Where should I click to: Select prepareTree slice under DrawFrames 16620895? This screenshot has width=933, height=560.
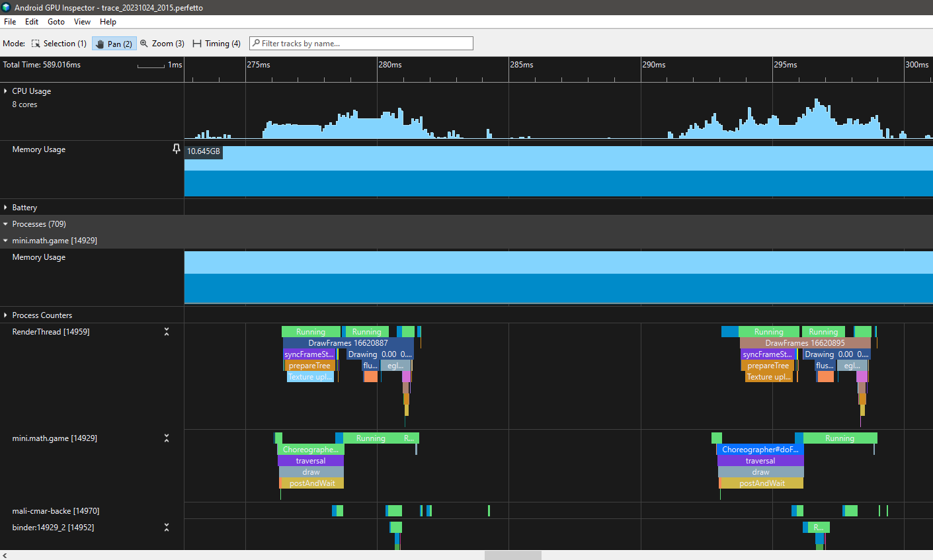[x=768, y=366]
